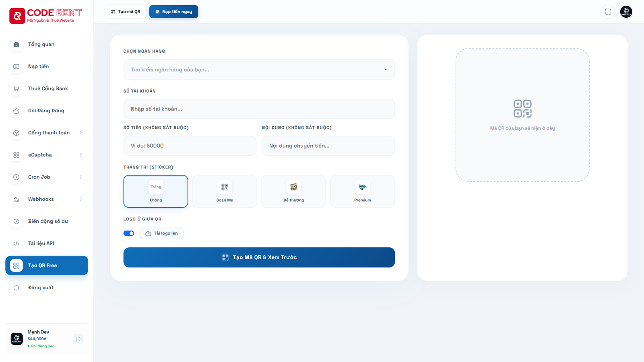Toggle the logo ở giữa QR switch

[x=129, y=233]
